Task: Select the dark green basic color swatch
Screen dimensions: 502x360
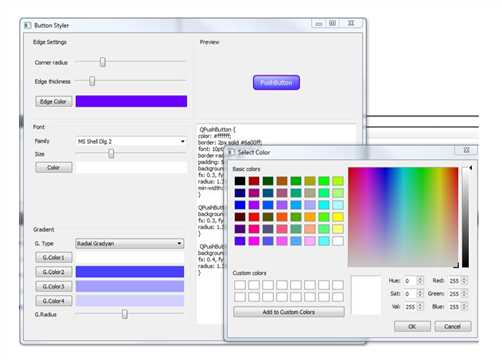Action: [x=268, y=181]
